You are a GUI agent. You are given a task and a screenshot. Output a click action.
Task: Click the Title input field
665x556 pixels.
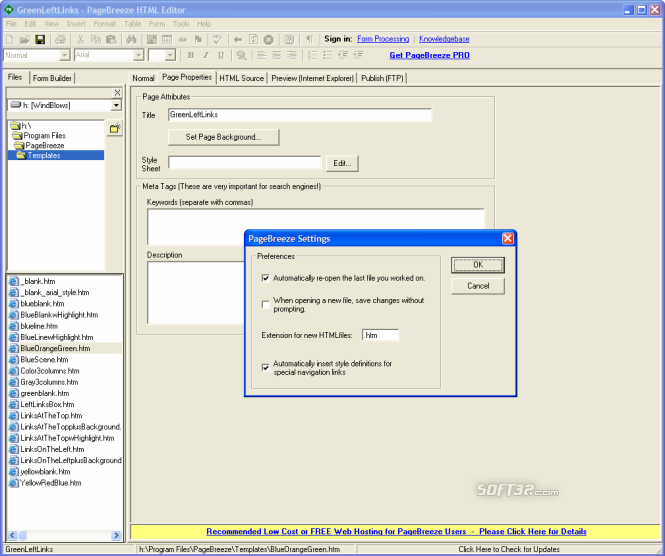coord(300,115)
